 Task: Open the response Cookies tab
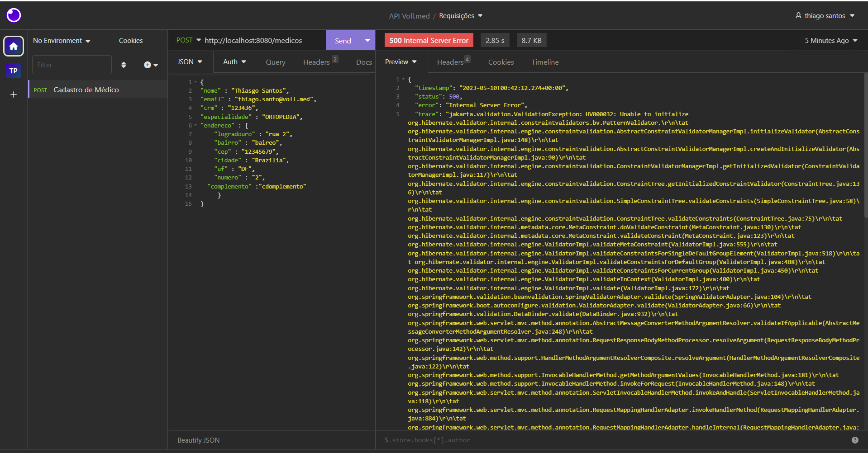(x=501, y=62)
